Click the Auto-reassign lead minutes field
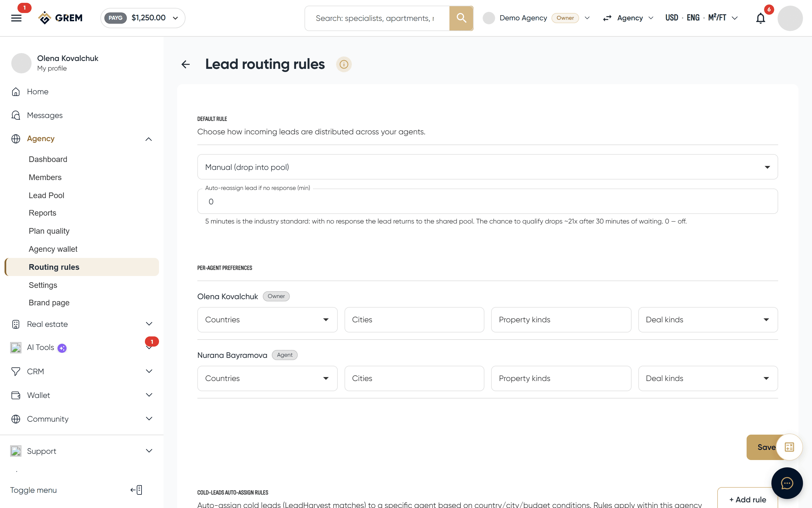 487,201
